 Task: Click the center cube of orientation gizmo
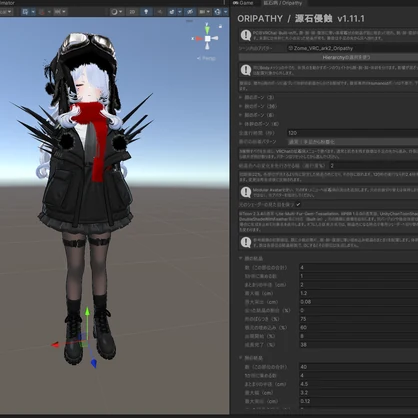(x=207, y=39)
